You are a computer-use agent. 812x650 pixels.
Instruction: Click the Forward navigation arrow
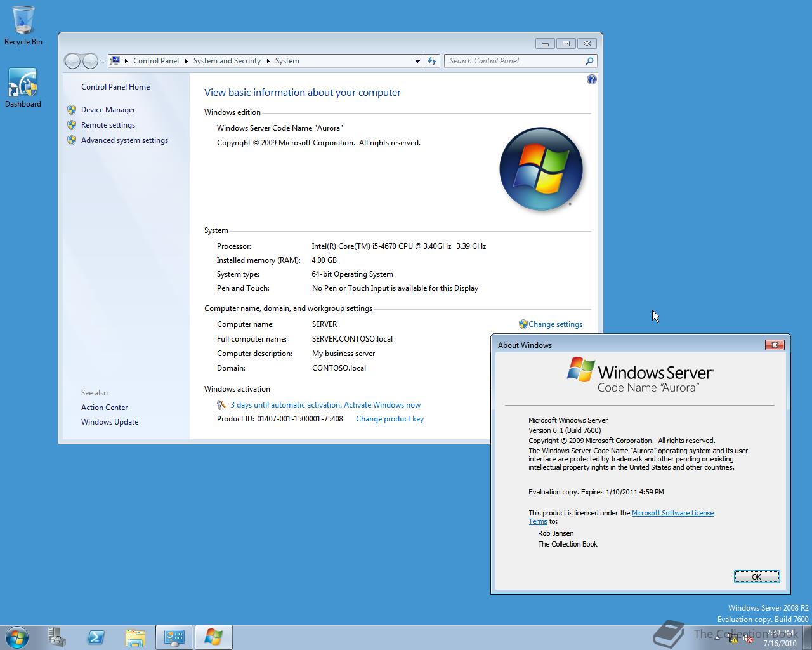[90, 61]
